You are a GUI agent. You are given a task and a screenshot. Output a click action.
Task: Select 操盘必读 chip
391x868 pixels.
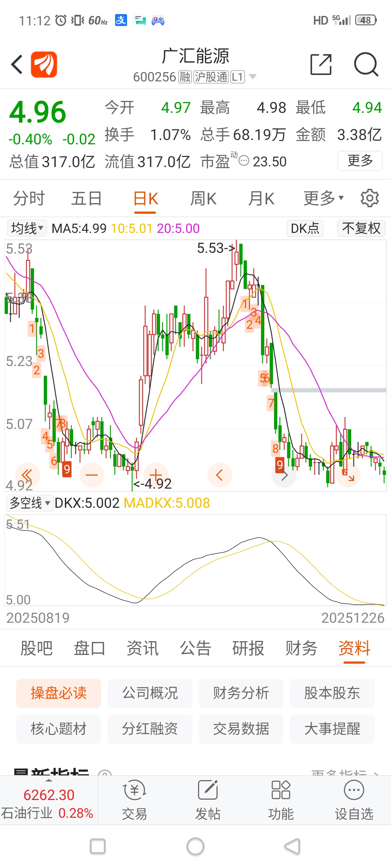coord(59,693)
